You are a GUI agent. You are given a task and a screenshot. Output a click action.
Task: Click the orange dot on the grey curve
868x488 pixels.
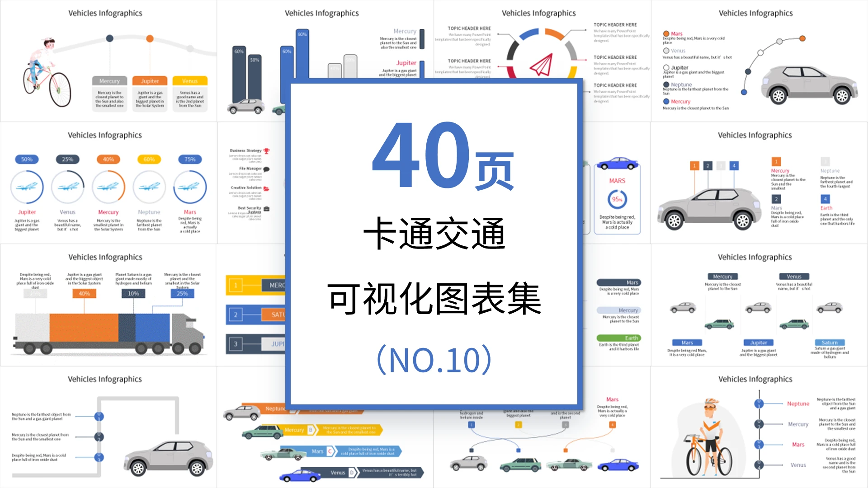click(x=150, y=38)
